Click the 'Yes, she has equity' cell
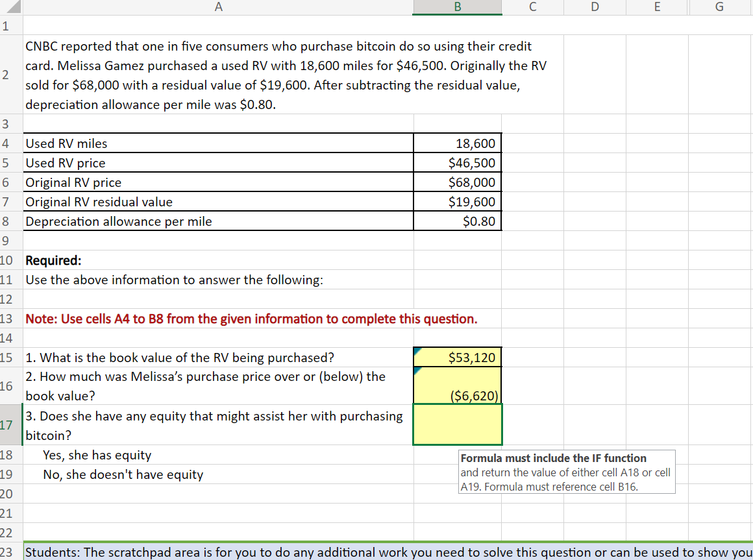The height and width of the screenshot is (560, 753). pos(97,455)
